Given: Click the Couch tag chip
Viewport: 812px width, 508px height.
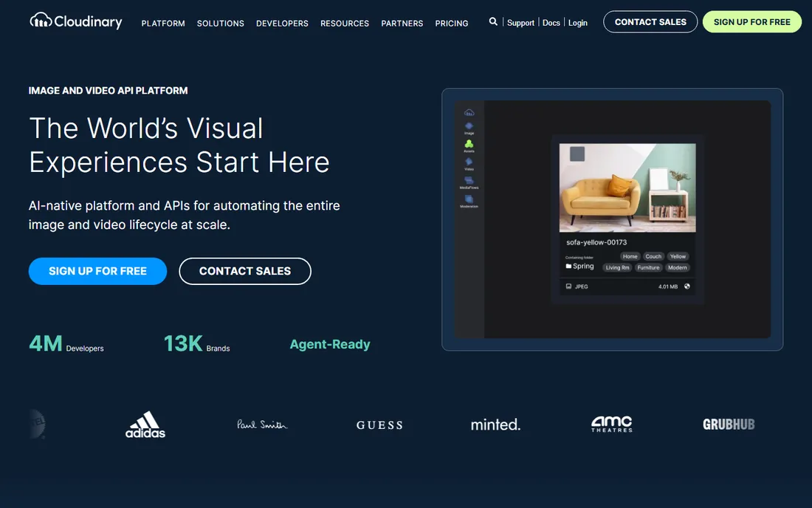Looking at the screenshot, I should (x=653, y=256).
